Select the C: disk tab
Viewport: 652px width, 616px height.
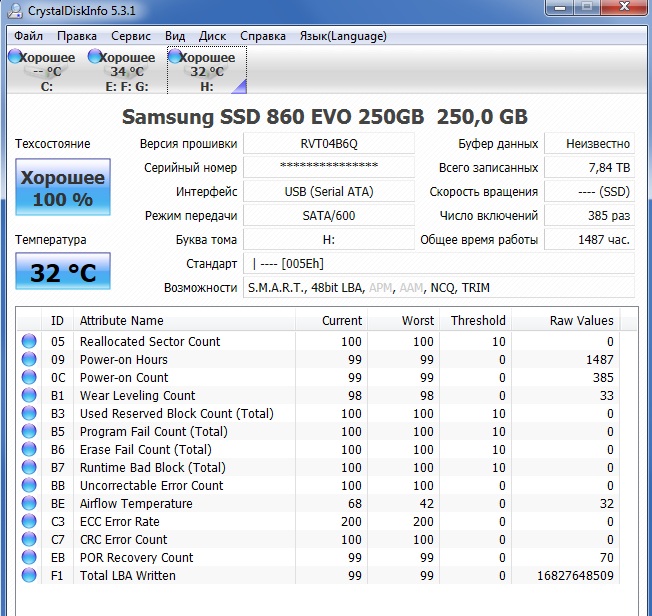tap(47, 70)
